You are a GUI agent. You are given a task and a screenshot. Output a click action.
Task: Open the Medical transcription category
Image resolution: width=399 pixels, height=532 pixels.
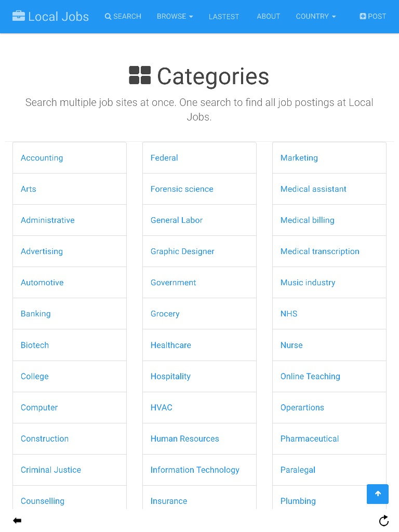pyautogui.click(x=320, y=251)
